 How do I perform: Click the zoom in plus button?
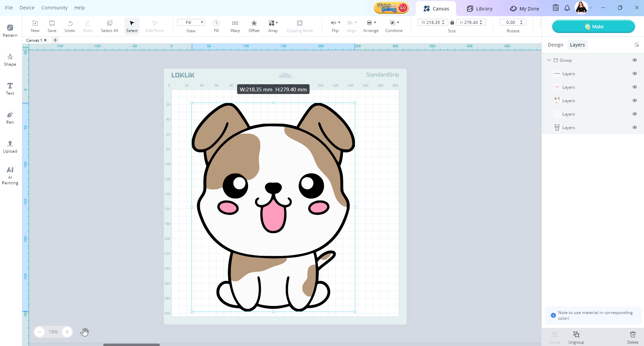click(67, 332)
